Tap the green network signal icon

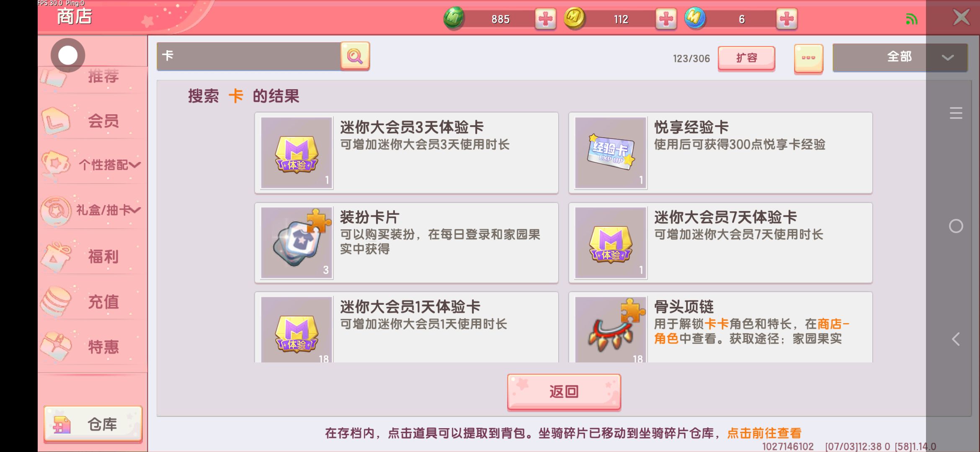click(911, 19)
